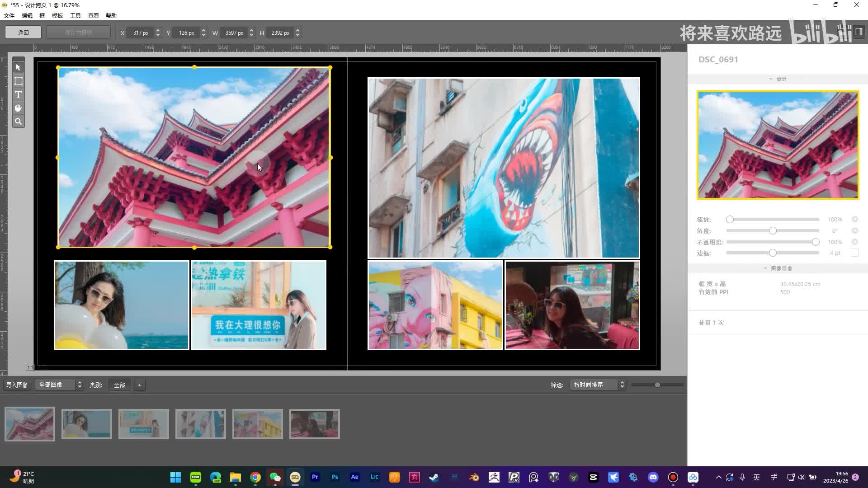Select the Zoom magnifier tool
This screenshot has height=488, width=868.
tap(18, 122)
